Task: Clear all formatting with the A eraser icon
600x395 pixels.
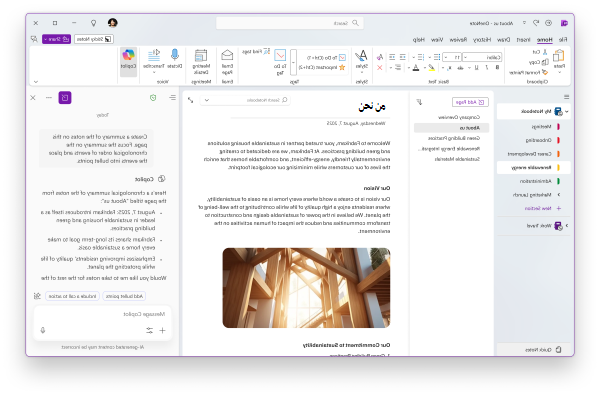Action: pos(380,57)
